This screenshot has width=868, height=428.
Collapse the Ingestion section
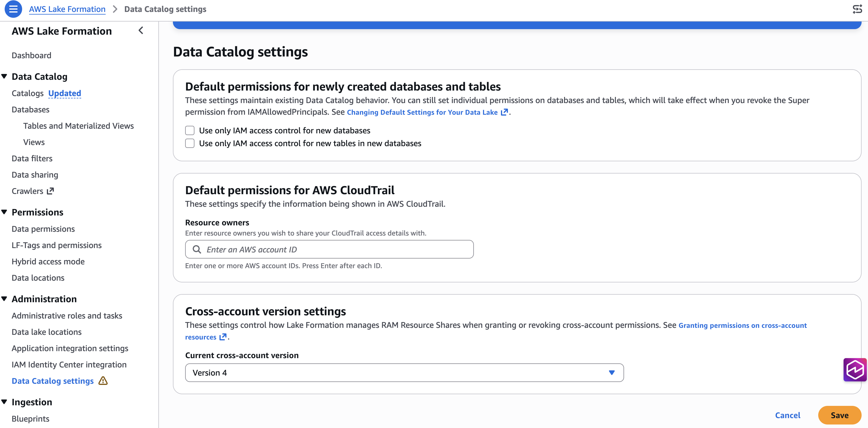(x=4, y=402)
